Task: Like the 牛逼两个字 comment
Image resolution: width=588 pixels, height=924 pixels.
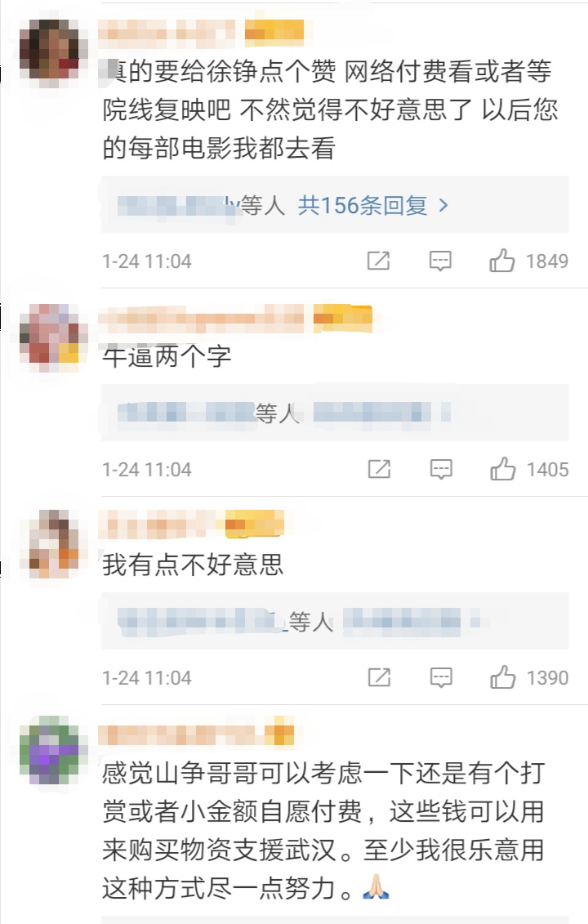Action: pyautogui.click(x=502, y=469)
